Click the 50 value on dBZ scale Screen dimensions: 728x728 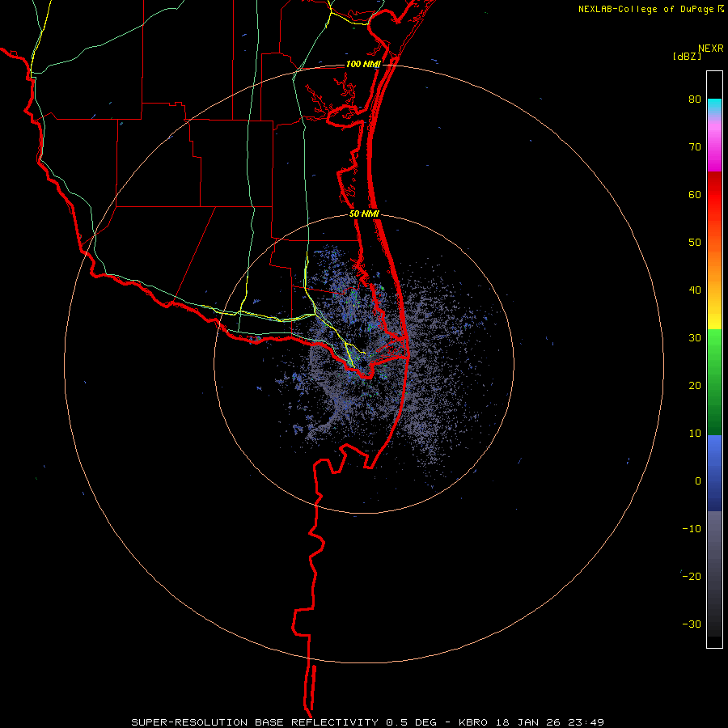coord(695,243)
